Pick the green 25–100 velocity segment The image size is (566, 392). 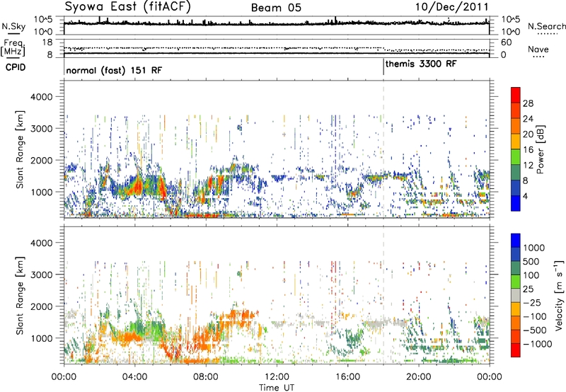pyautogui.click(x=516, y=282)
